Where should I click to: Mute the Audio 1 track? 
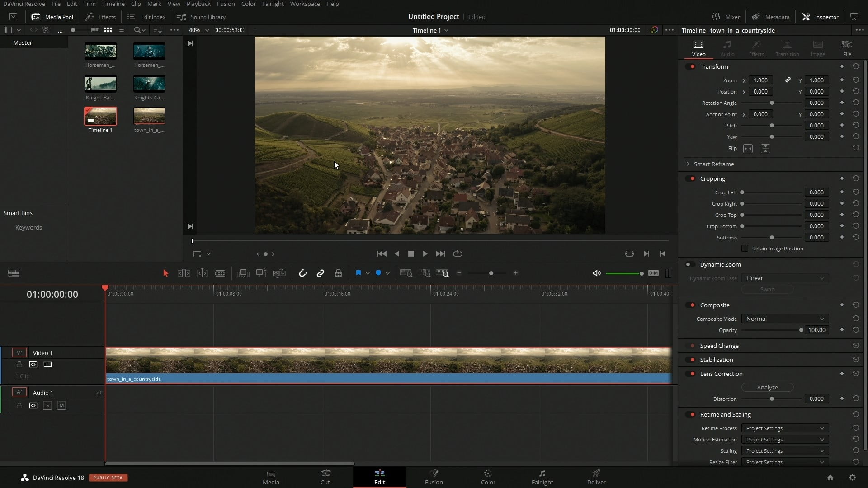point(61,405)
